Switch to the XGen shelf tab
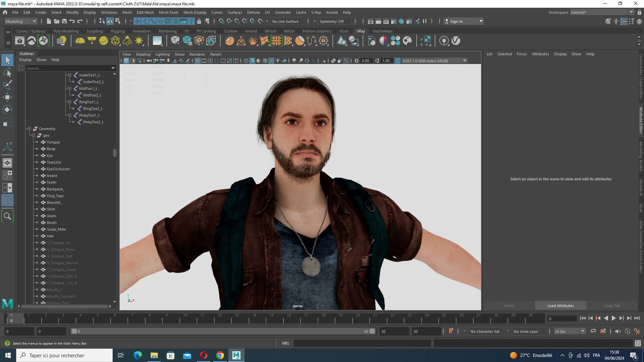Screen dimensions: 644x362 [x=343, y=31]
